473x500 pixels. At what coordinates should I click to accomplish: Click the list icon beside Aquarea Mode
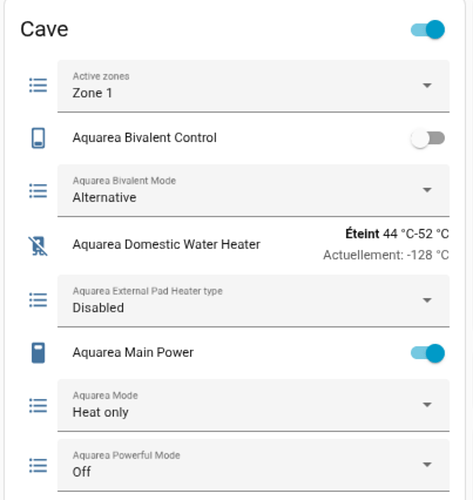click(x=38, y=405)
